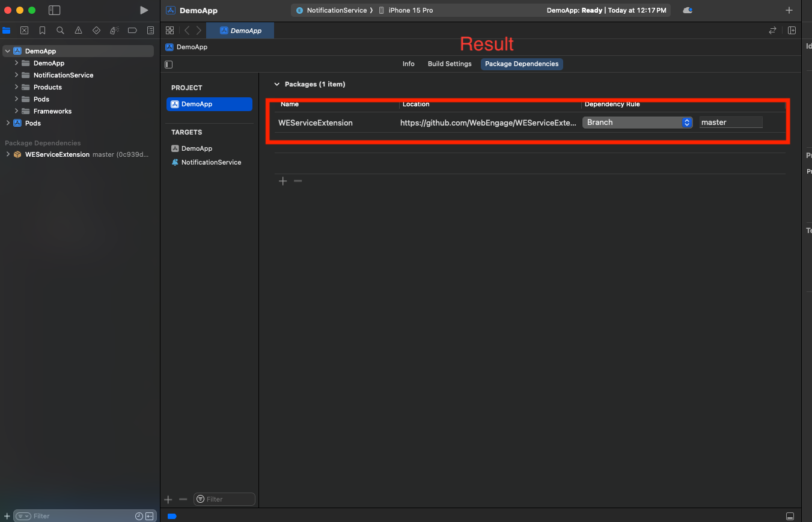Open the Source Control navigator
The height and width of the screenshot is (522, 812).
click(x=24, y=30)
